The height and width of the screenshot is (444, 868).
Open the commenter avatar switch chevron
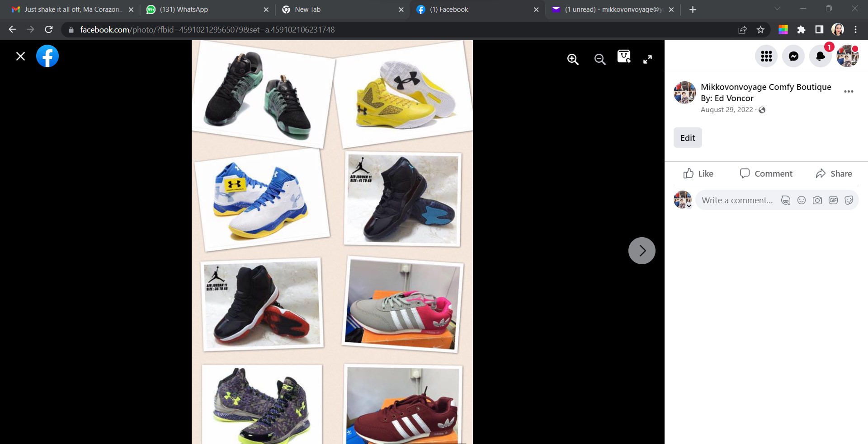point(689,206)
